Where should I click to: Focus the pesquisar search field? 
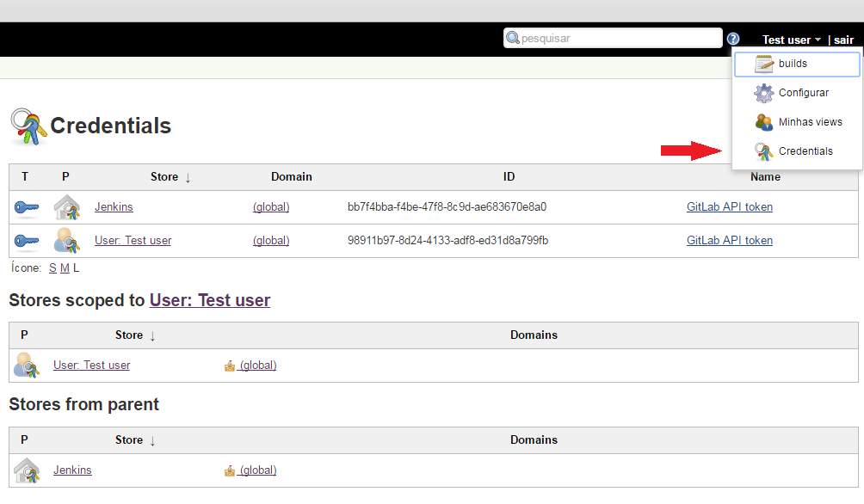click(x=613, y=38)
